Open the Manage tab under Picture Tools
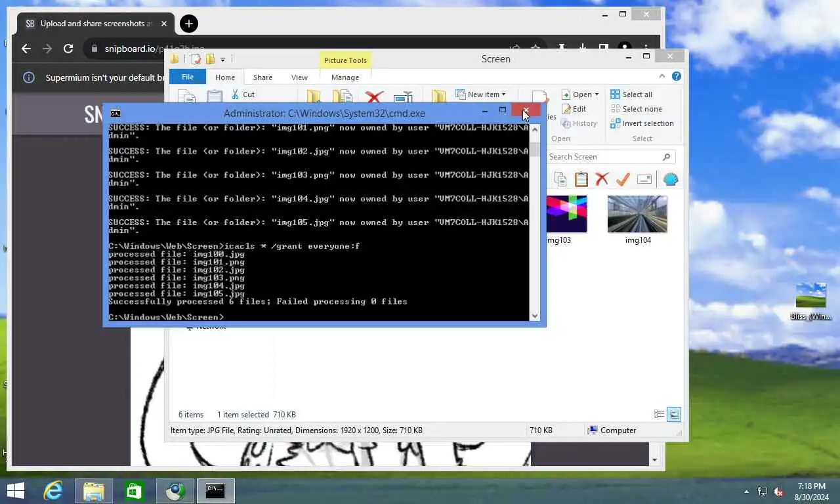This screenshot has width=840, height=504. pyautogui.click(x=345, y=77)
